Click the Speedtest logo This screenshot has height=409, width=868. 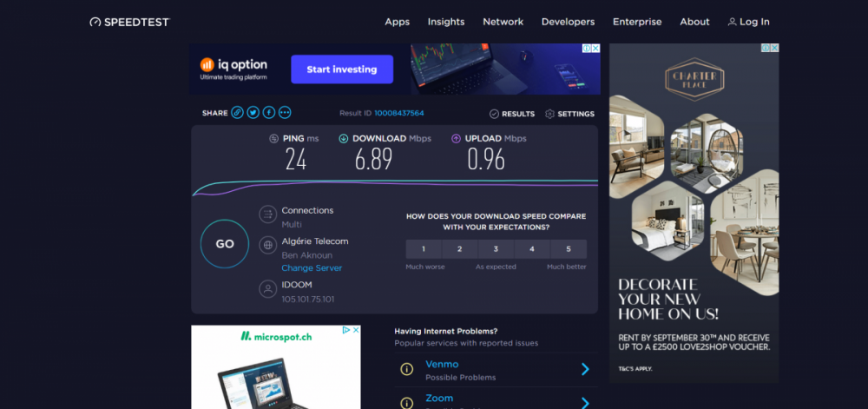click(130, 22)
